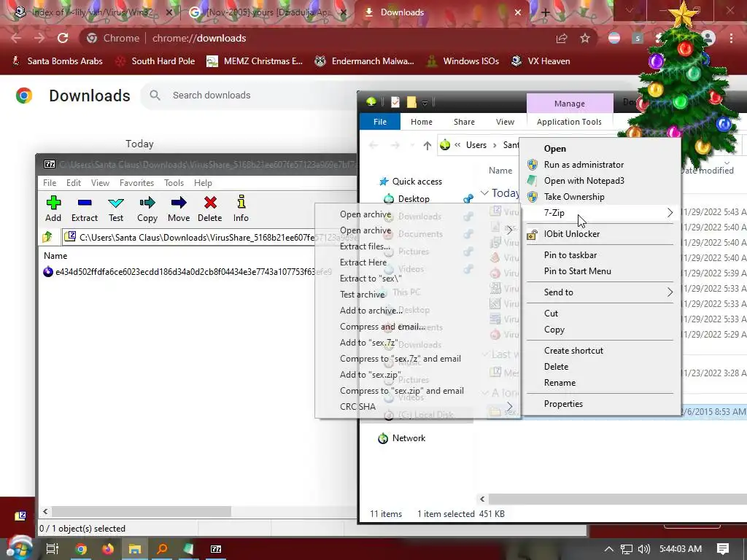Viewport: 747px width, 560px height.
Task: Click IObit Unlocker menu entry
Action: coord(600,234)
